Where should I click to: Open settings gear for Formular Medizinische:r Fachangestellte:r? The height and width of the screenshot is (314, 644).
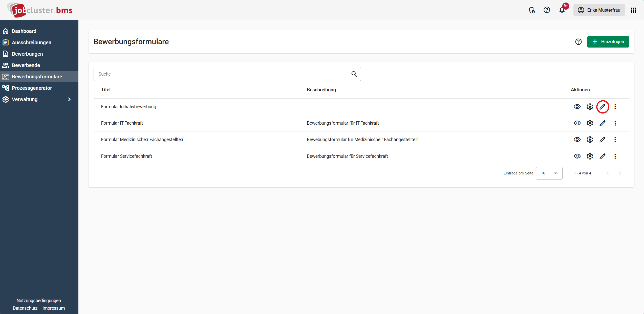[590, 140]
